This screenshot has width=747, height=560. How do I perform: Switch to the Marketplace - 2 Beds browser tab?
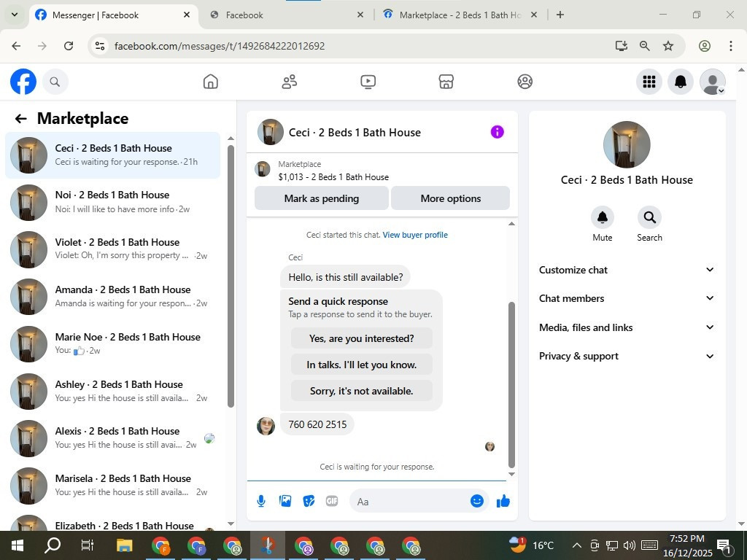461,15
